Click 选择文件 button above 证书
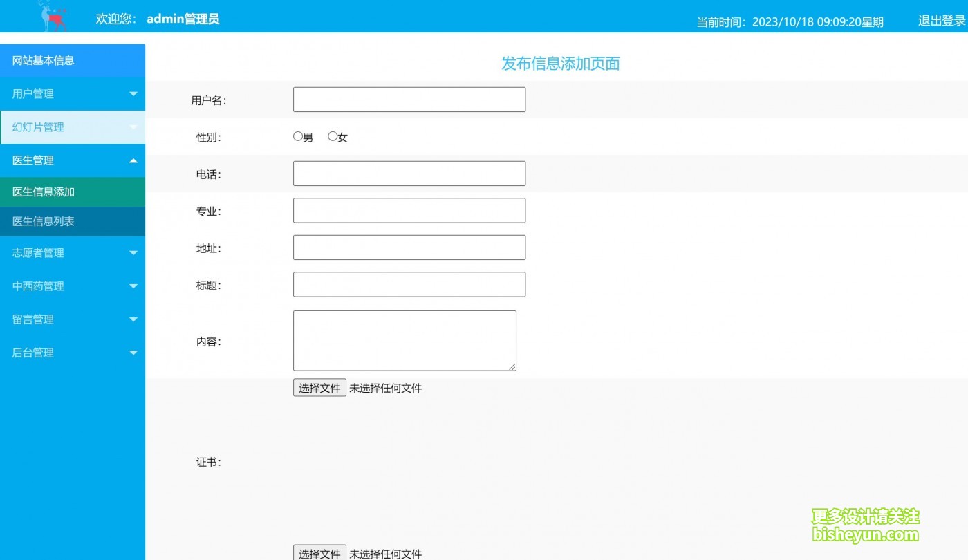 [x=319, y=388]
